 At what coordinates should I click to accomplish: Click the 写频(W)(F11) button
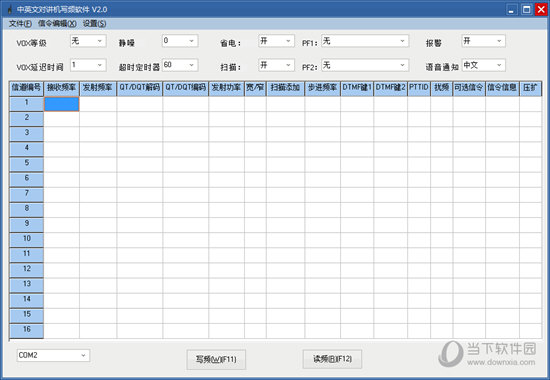coord(216,359)
